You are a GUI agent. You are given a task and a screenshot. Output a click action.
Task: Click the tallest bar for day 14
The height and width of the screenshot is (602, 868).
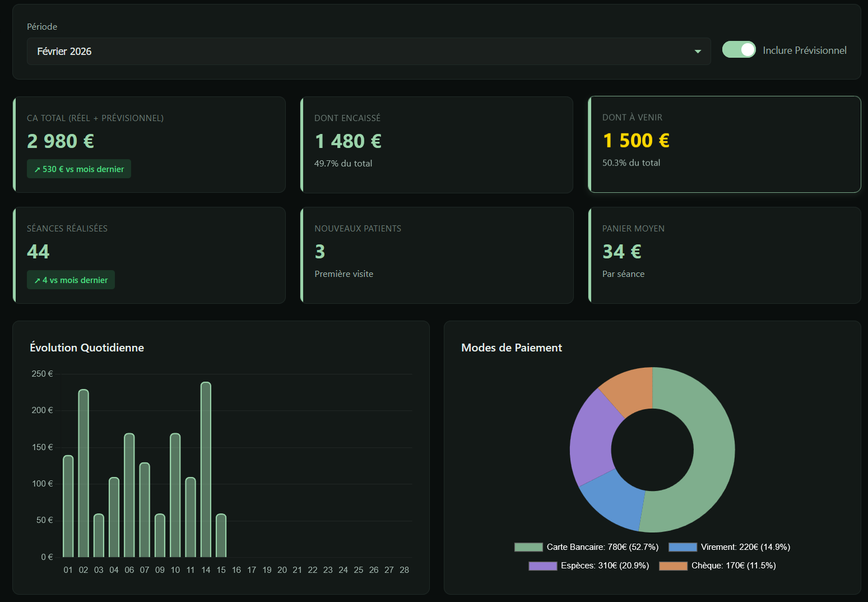click(x=206, y=470)
